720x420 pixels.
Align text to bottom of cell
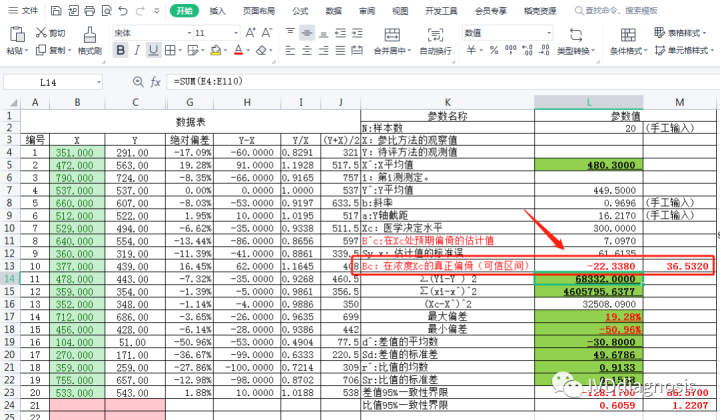(x=324, y=33)
